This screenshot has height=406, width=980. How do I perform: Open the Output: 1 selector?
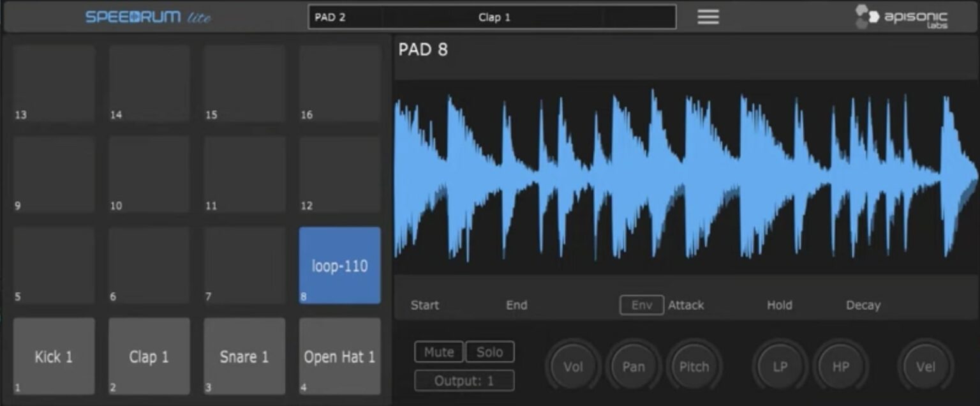[464, 380]
